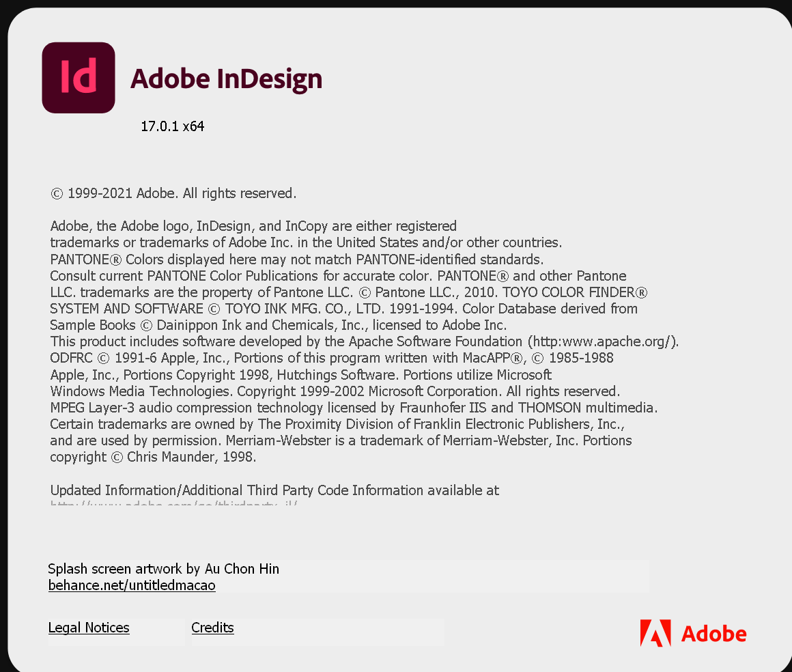792x672 pixels.
Task: Open the behance.net/untitledmacao link
Action: click(x=132, y=585)
